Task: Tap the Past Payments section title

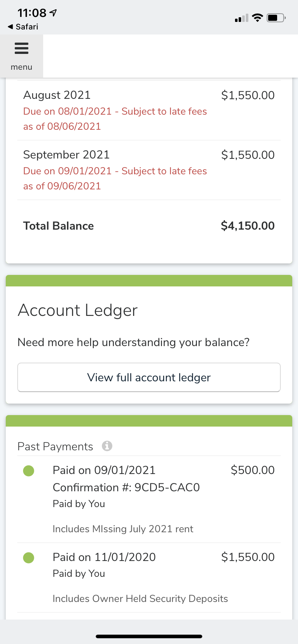Action: pyautogui.click(x=55, y=446)
